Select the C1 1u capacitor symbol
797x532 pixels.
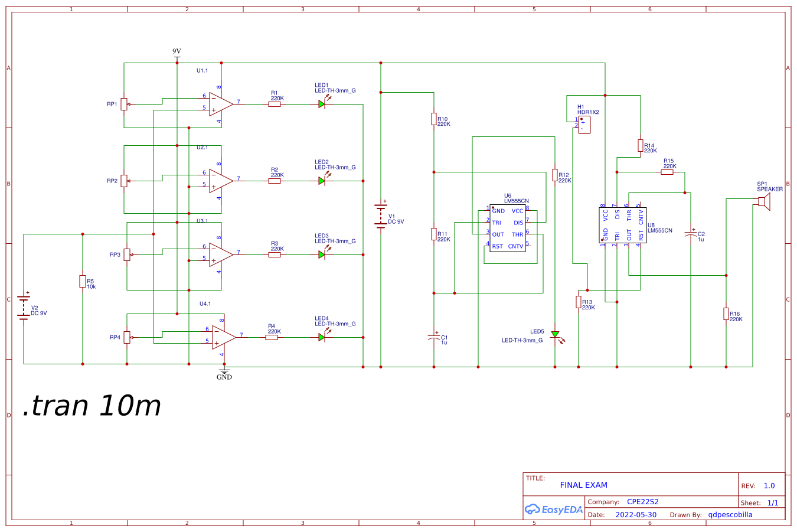(x=435, y=338)
